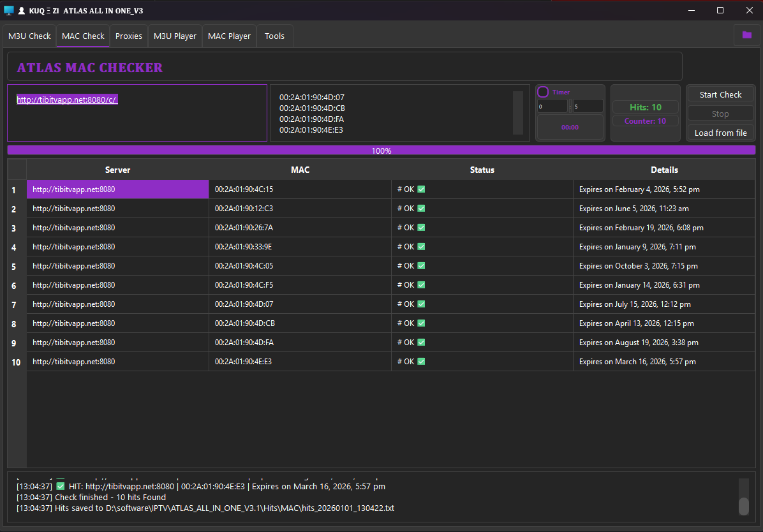Switch to the M3U Check tab
Image resolution: width=763 pixels, height=532 pixels.
[29, 36]
